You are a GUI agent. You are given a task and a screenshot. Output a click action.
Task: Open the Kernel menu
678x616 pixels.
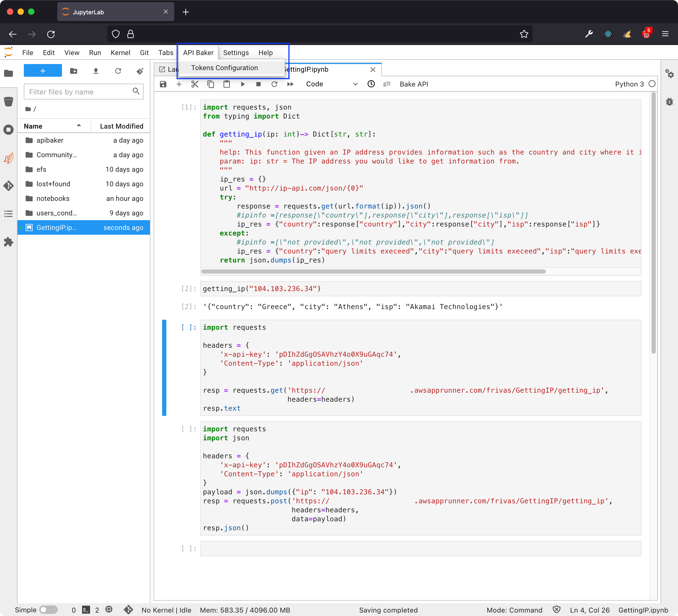(x=120, y=53)
